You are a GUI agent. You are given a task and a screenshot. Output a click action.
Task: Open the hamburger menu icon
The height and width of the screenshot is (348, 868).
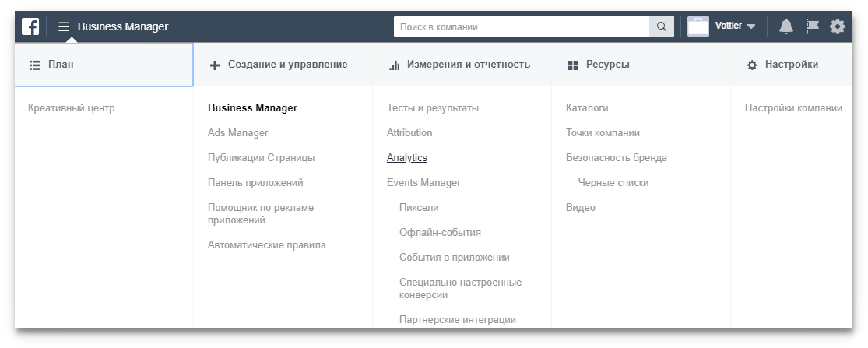tap(64, 26)
